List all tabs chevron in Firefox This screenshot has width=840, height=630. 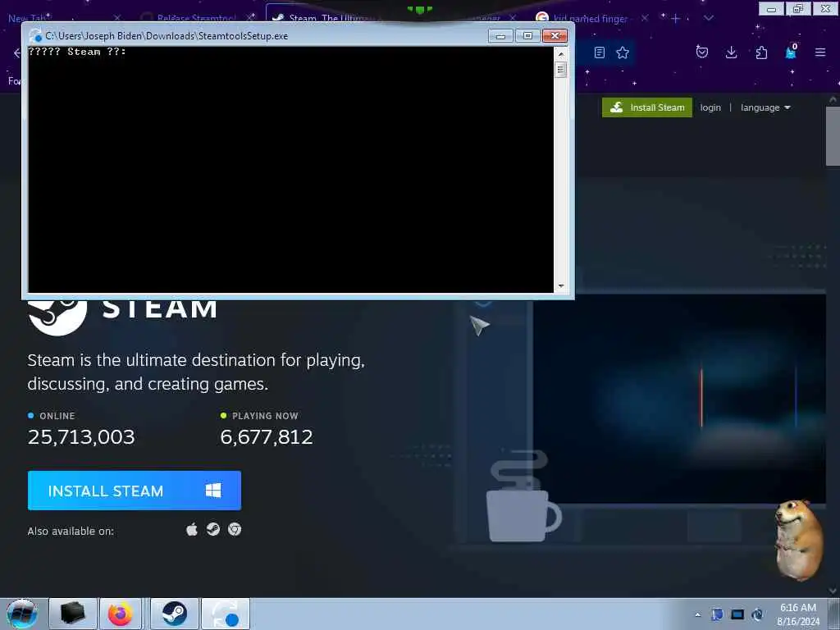pyautogui.click(x=708, y=18)
